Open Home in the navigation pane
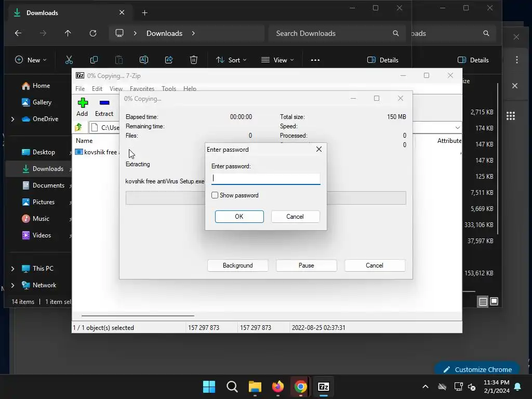The image size is (532, 399). pyautogui.click(x=36, y=86)
